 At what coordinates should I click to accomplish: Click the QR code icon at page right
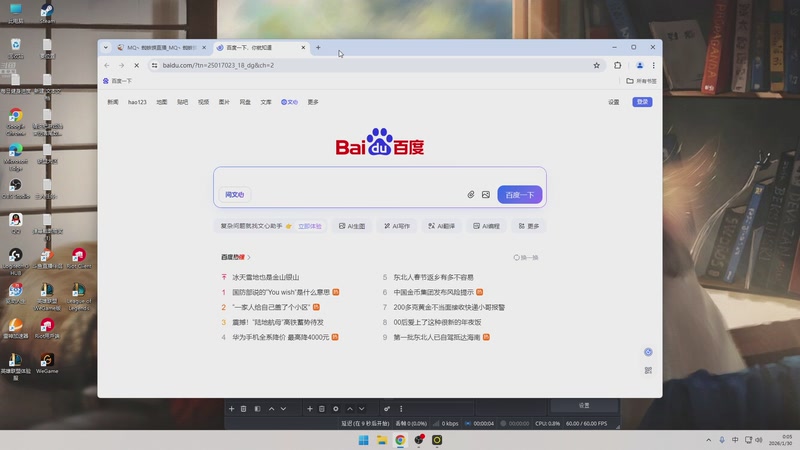click(x=648, y=370)
